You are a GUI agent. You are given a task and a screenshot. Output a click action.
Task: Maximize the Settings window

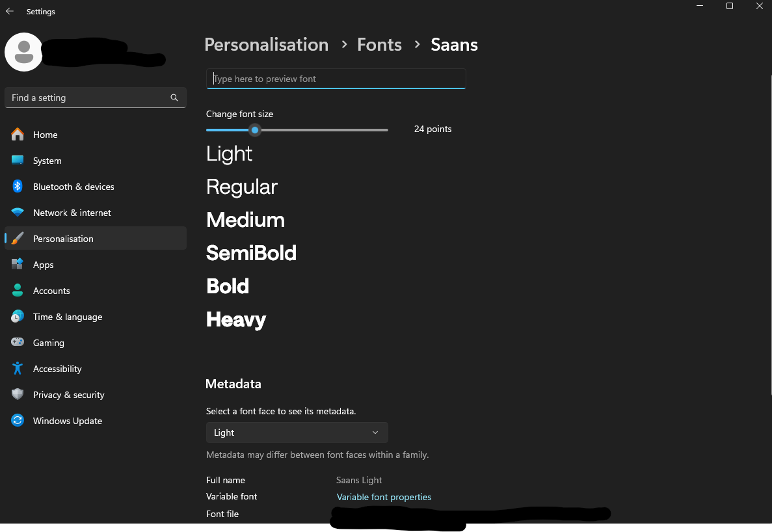(x=730, y=6)
